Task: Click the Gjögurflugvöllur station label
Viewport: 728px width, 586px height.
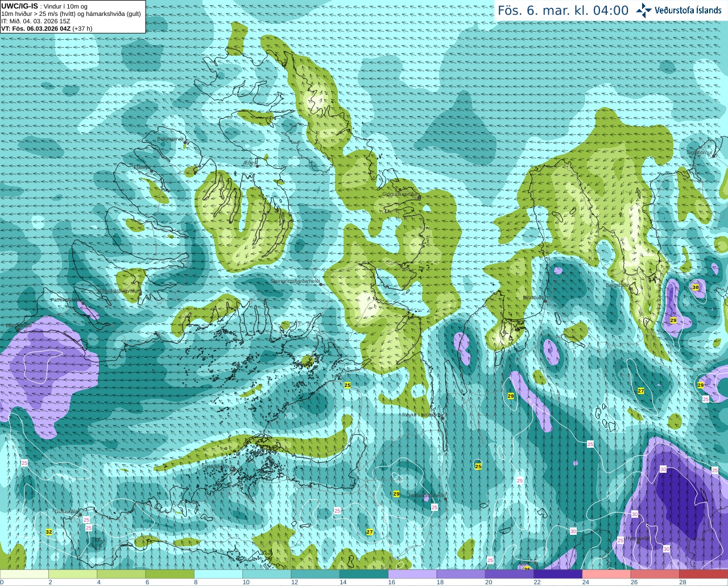Action: coord(400,193)
